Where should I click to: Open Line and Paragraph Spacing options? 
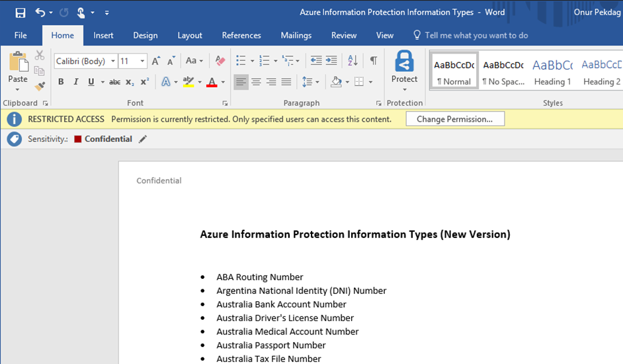point(310,82)
